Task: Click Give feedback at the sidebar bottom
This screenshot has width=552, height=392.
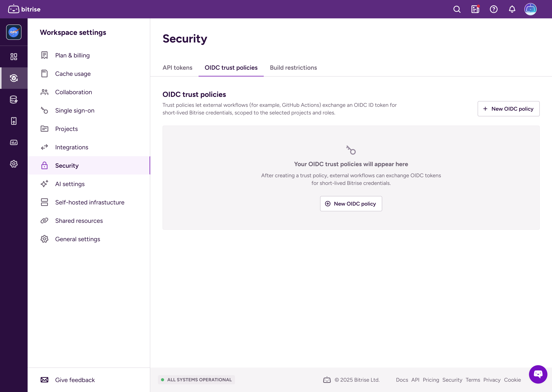Action: click(x=75, y=380)
